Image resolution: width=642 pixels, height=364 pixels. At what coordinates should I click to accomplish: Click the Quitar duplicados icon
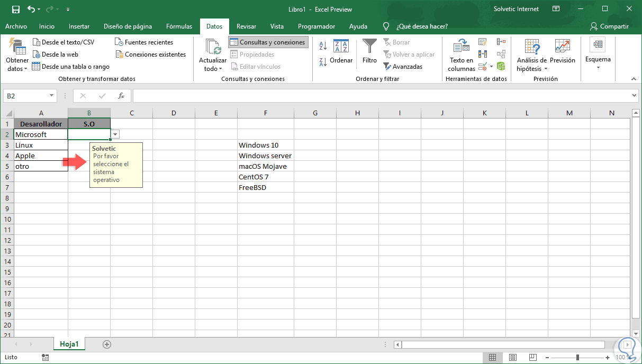click(482, 54)
